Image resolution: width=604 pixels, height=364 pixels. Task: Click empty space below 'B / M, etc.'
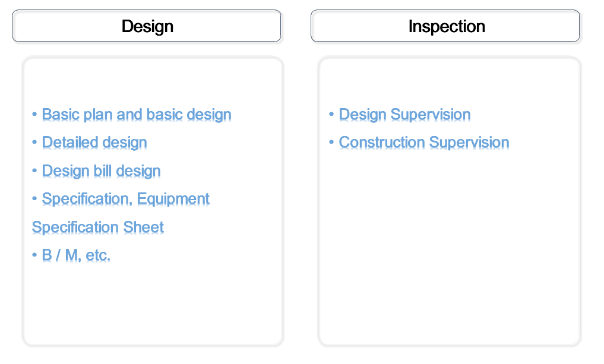click(153, 303)
